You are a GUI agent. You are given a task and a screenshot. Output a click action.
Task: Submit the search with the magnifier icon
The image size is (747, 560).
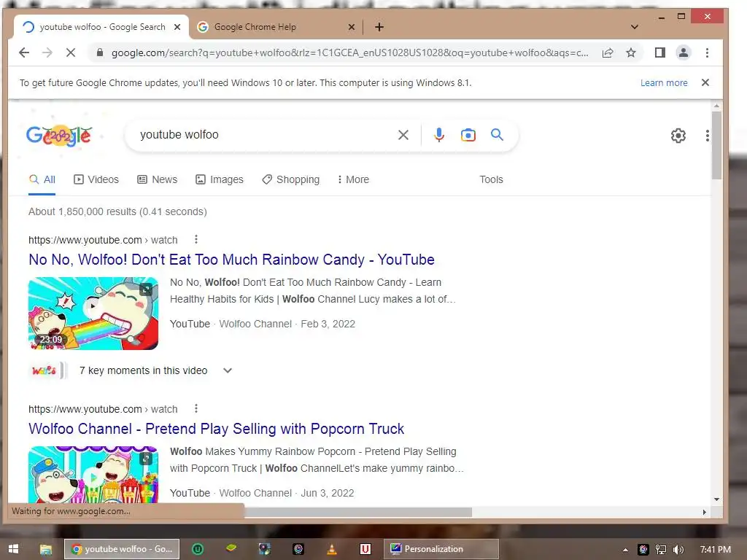click(497, 135)
